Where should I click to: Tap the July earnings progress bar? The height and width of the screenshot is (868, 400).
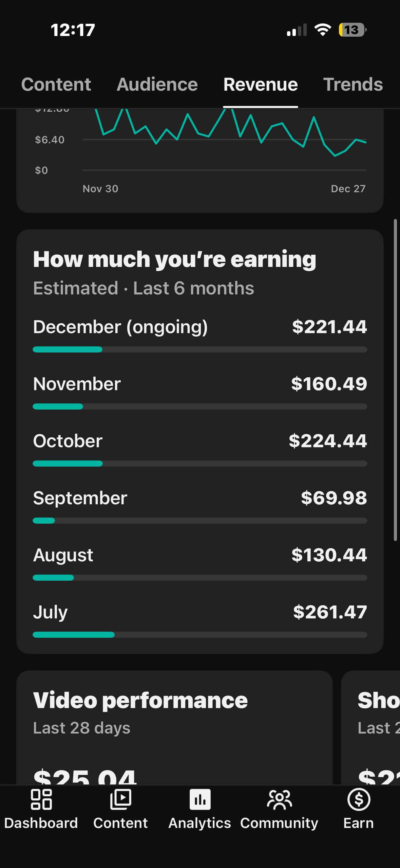(200, 635)
